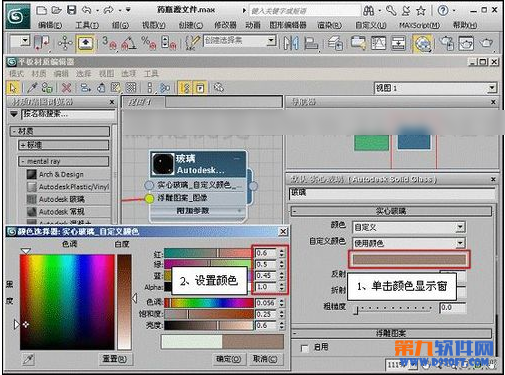Screen dimensions: 505x375
Task: Click Select by Material icon in Slate toolbar
Action: [218, 88]
